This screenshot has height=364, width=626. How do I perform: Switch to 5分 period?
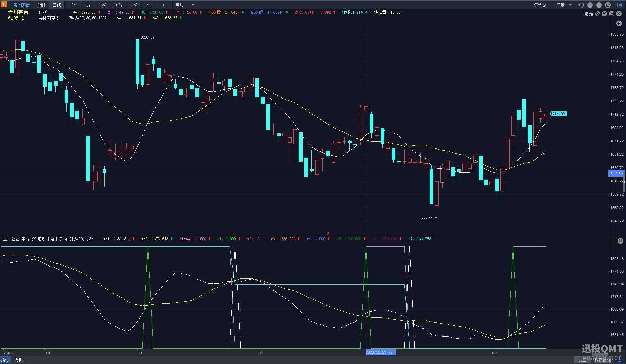[87, 5]
